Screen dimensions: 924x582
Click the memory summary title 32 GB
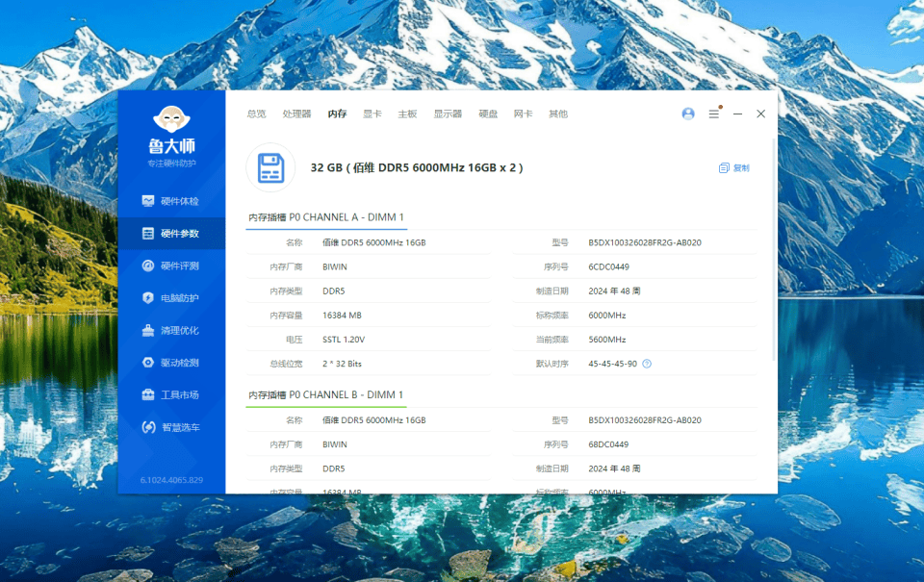point(417,168)
